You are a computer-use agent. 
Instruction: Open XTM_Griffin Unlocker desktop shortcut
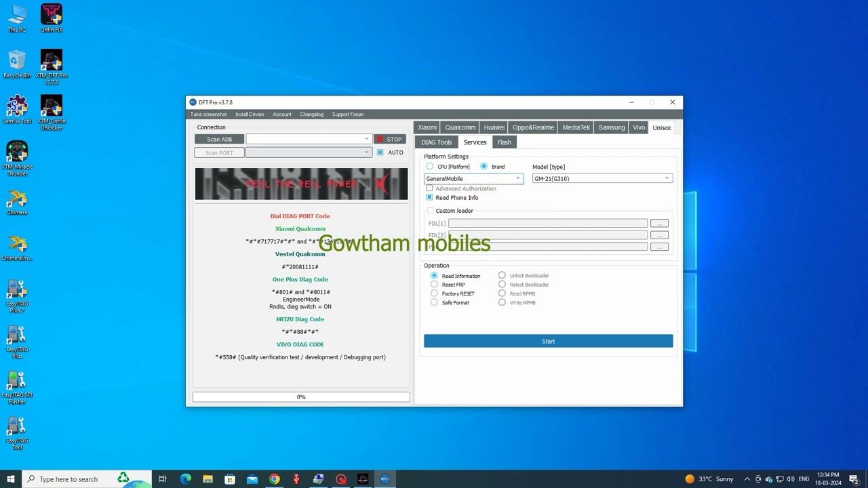point(52,113)
